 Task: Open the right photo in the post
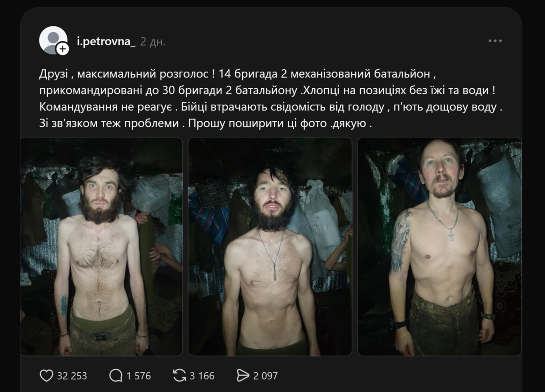[440, 247]
